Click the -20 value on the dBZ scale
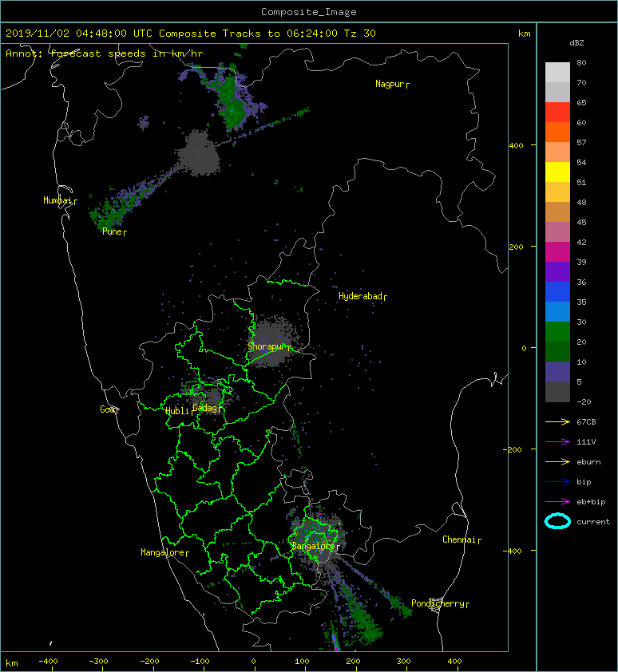This screenshot has height=672, width=618. pos(584,402)
